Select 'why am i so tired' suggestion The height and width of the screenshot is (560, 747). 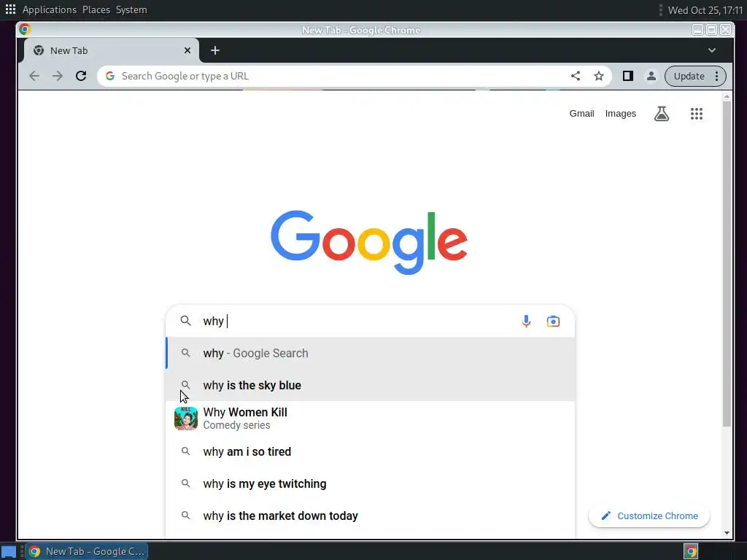click(370, 451)
